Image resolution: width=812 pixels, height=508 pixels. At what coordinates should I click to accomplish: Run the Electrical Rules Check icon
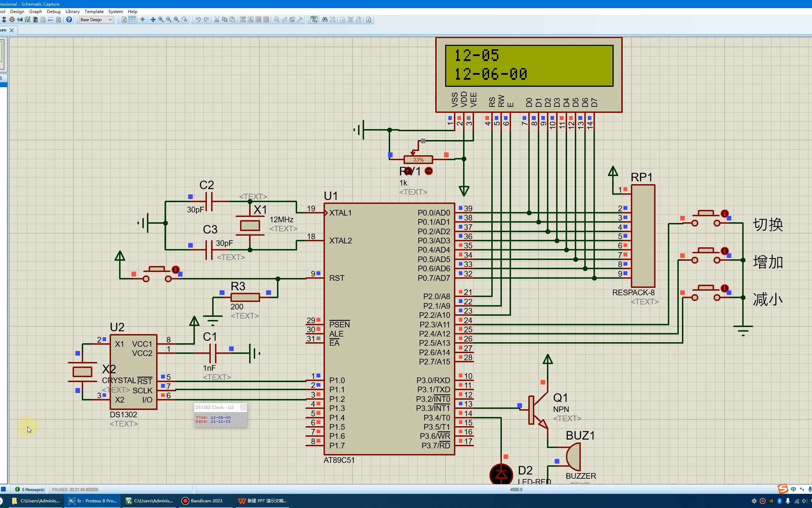click(368, 20)
